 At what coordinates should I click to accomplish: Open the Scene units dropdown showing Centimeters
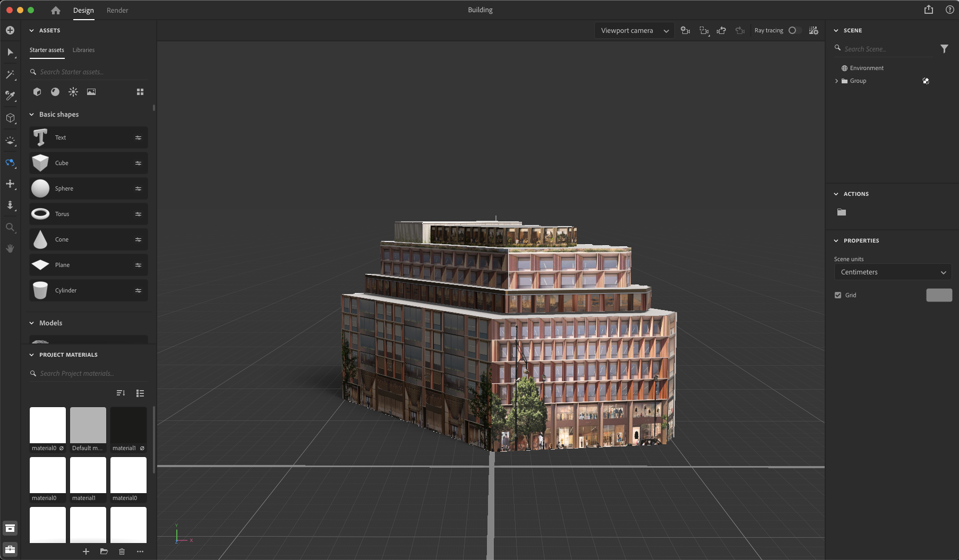click(x=893, y=272)
